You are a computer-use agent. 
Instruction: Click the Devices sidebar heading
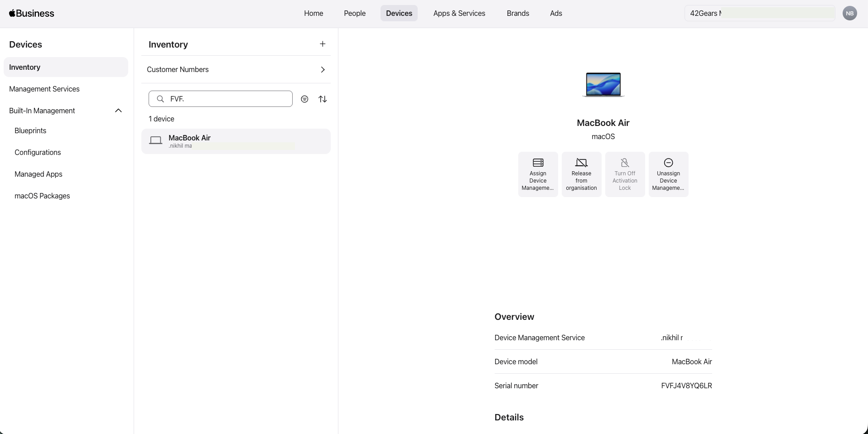25,44
